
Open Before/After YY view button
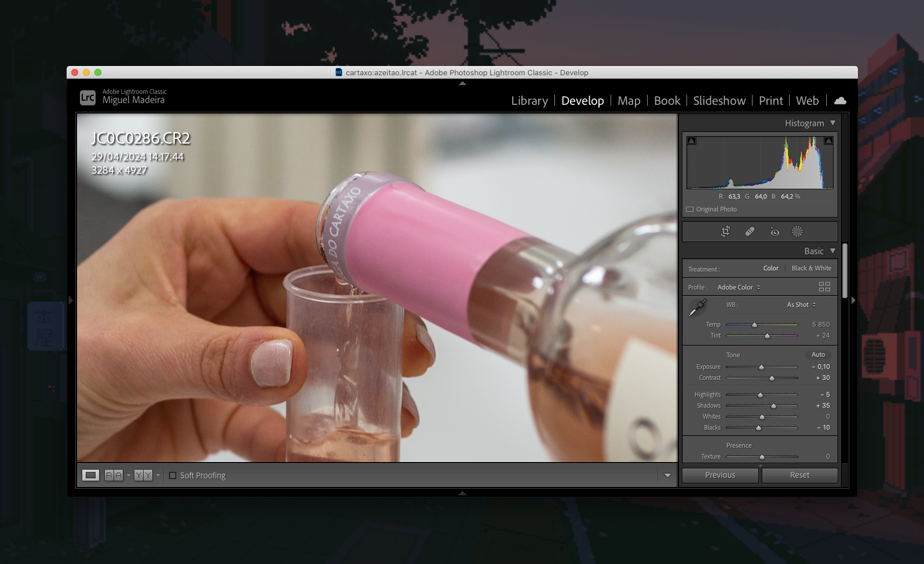(x=143, y=475)
